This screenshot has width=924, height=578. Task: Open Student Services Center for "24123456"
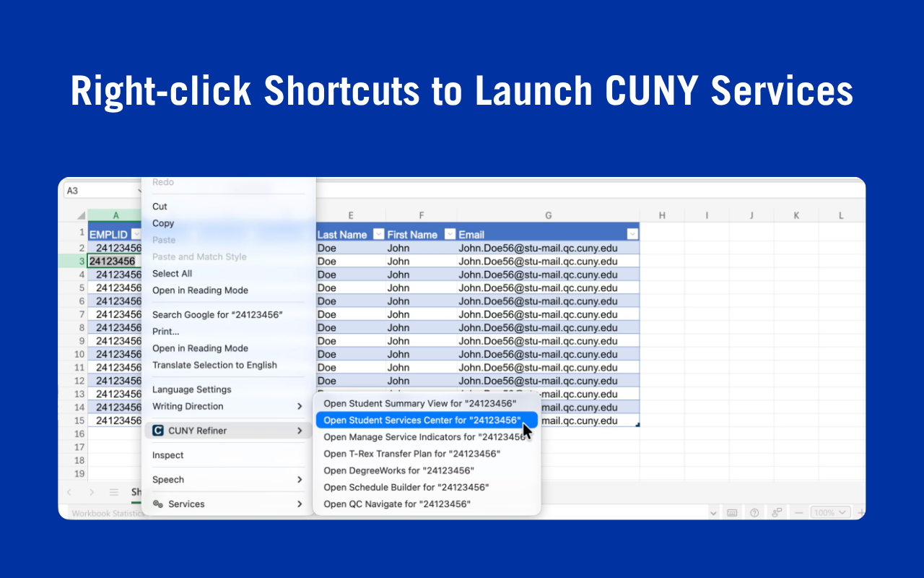(427, 420)
